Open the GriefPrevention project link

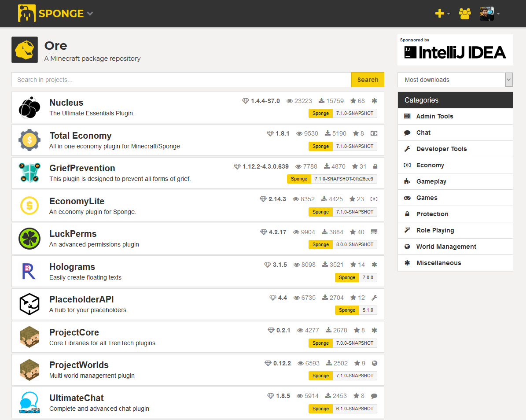tap(82, 168)
